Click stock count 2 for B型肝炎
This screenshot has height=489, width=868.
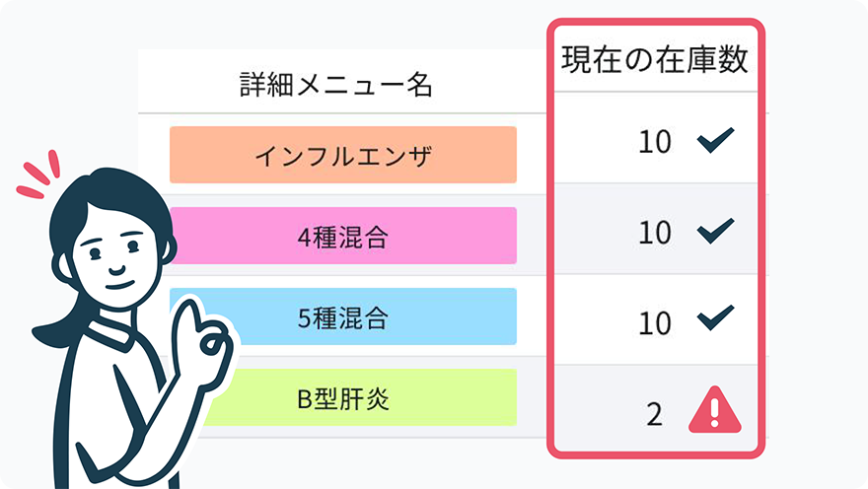654,414
